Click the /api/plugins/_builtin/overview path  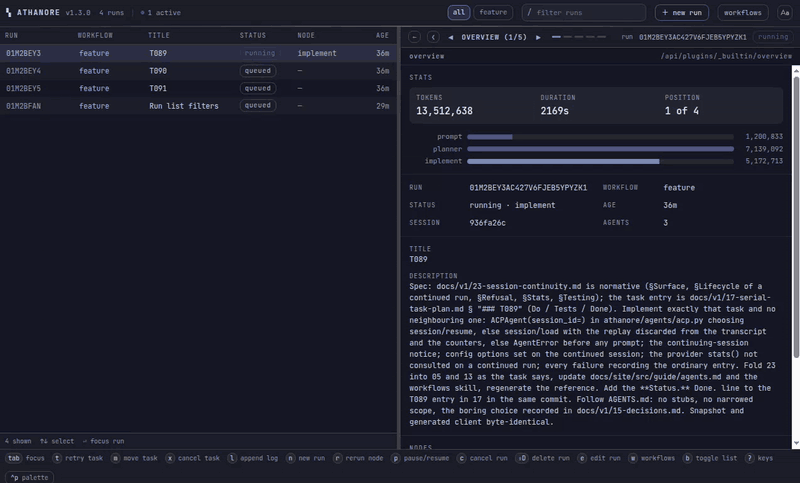click(726, 56)
